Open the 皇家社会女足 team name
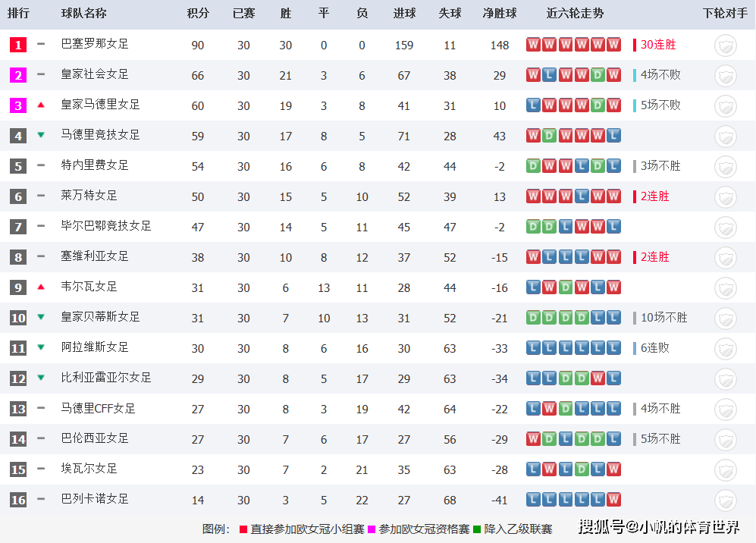This screenshot has width=756, height=543. click(x=95, y=74)
